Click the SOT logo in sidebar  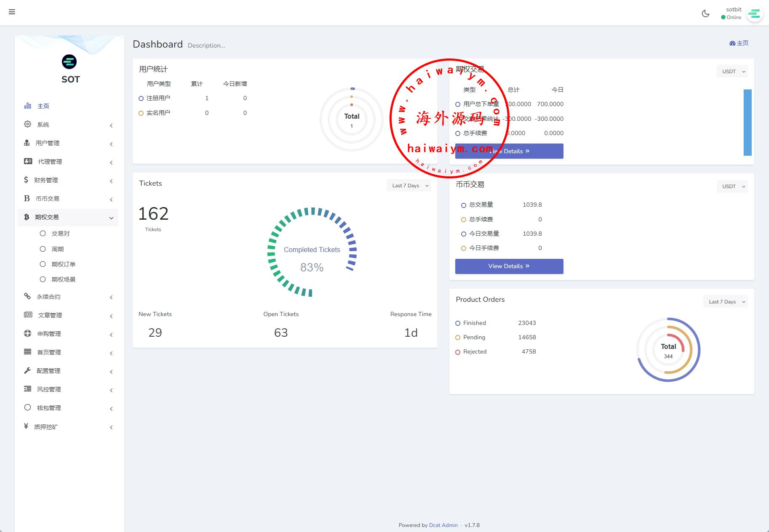(x=69, y=62)
